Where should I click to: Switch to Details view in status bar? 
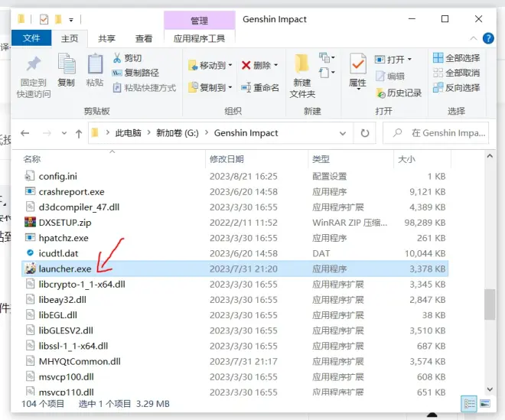coord(469,404)
